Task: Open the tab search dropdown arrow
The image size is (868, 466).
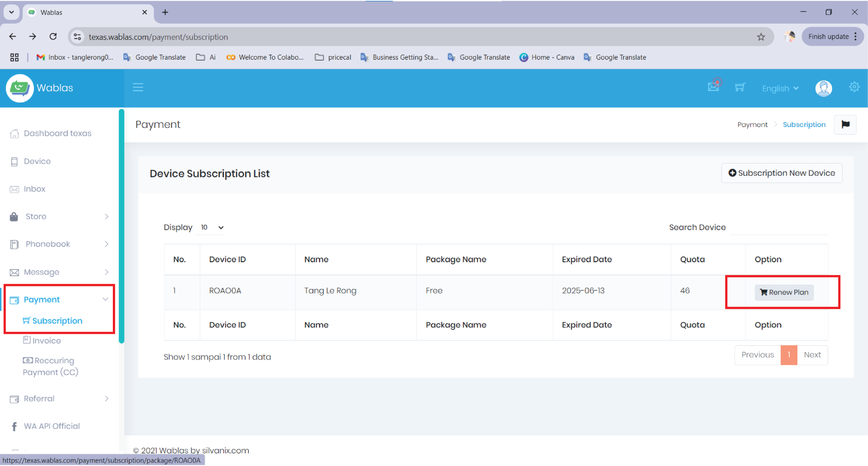Action: click(x=12, y=12)
